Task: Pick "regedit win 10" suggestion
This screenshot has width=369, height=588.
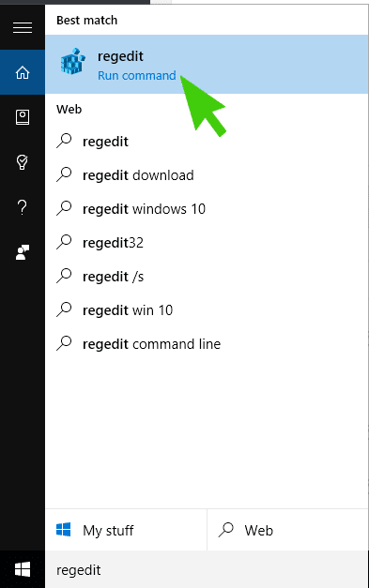Action: tap(207, 310)
